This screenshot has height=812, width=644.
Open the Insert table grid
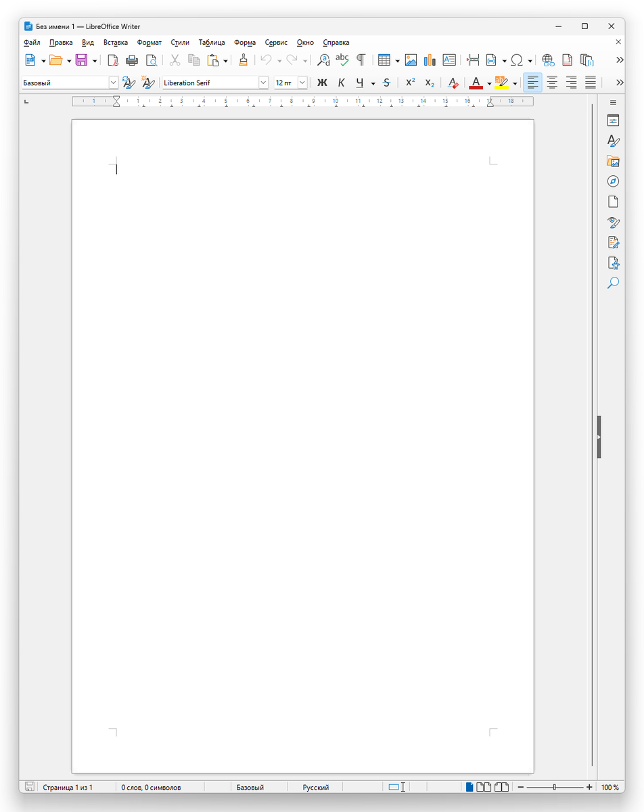click(x=384, y=60)
